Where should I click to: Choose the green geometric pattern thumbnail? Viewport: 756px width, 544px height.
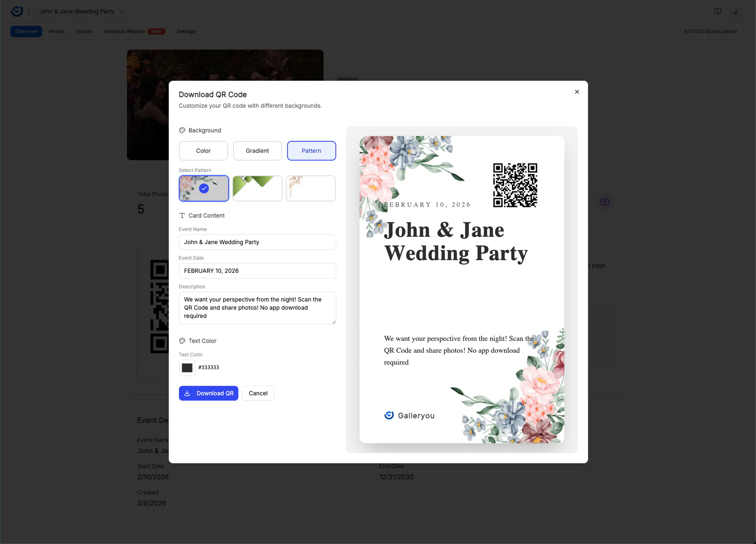pyautogui.click(x=257, y=188)
